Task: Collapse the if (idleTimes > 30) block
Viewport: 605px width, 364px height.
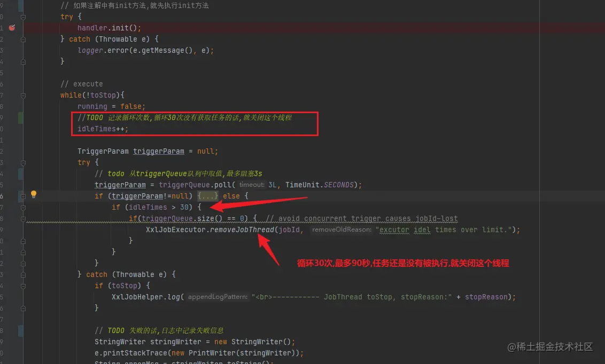Action: tap(23, 208)
